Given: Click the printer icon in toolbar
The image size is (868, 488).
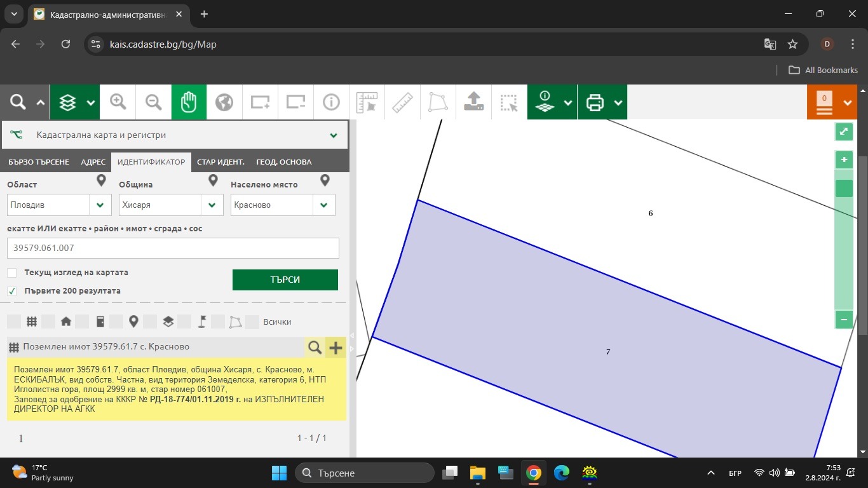Looking at the screenshot, I should click(x=595, y=102).
